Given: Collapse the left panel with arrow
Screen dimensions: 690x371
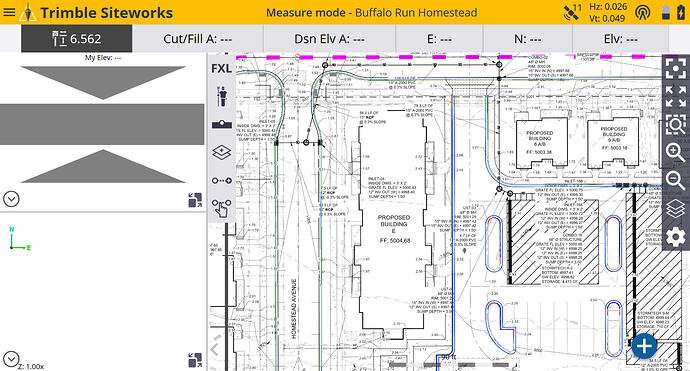Looking at the screenshot, I should [x=215, y=350].
